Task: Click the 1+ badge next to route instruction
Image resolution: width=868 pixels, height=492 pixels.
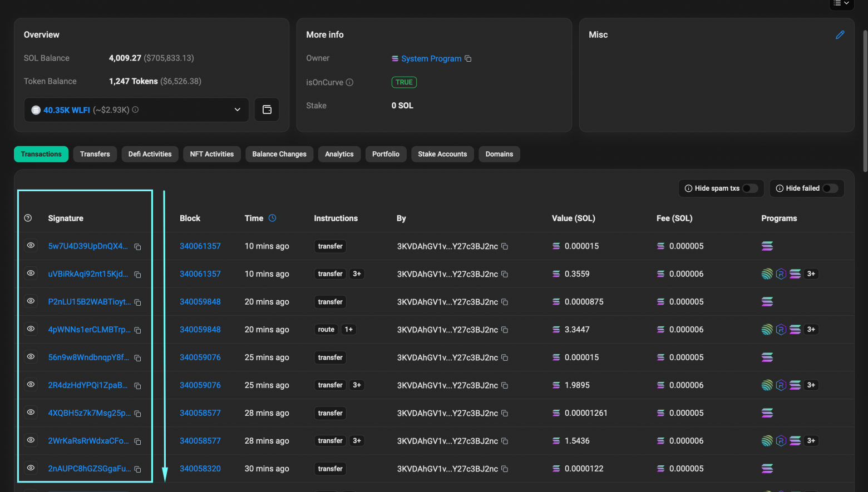Action: (x=349, y=329)
